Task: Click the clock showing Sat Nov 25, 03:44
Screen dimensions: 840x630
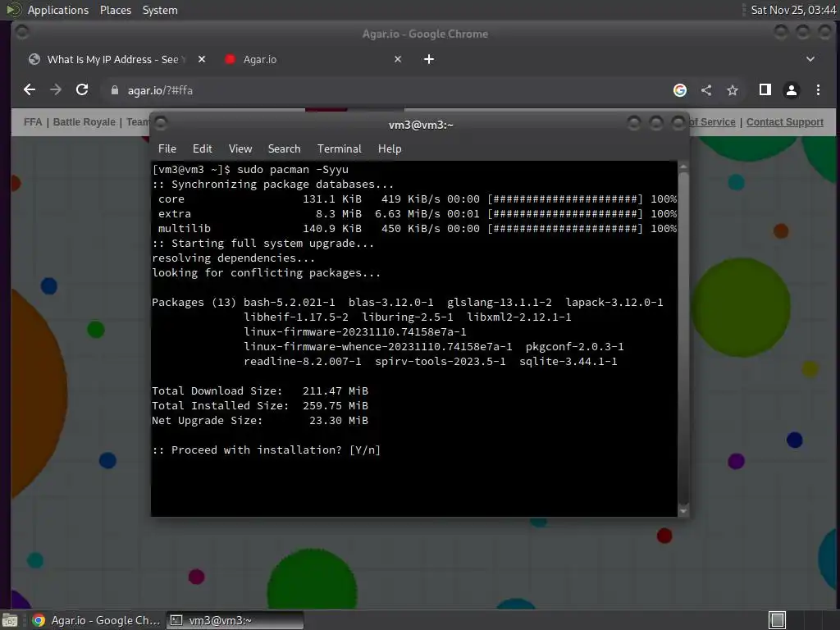Action: pos(793,10)
